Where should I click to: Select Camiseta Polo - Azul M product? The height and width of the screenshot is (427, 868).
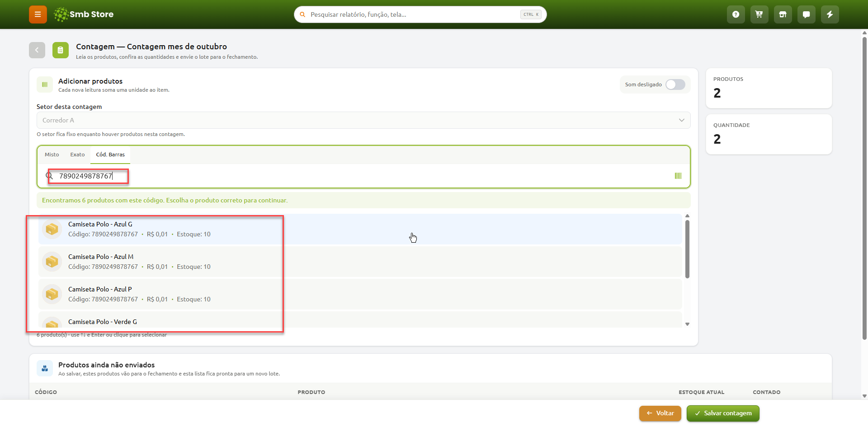click(360, 262)
